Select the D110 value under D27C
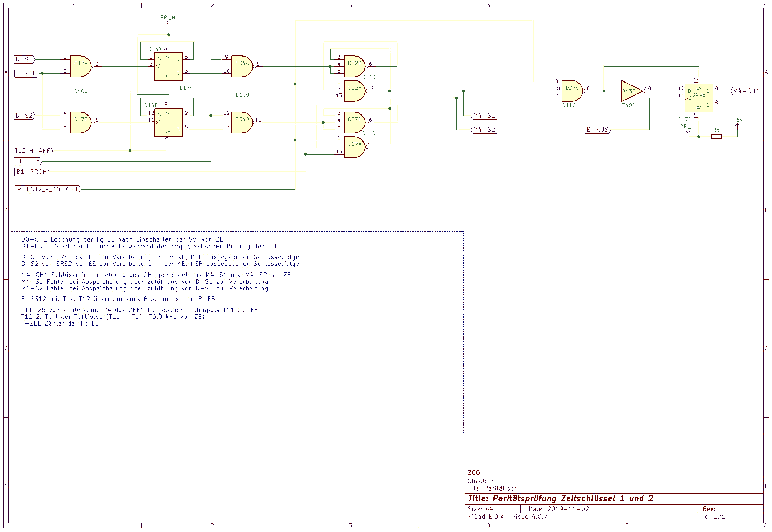The image size is (772, 532). tap(569, 105)
